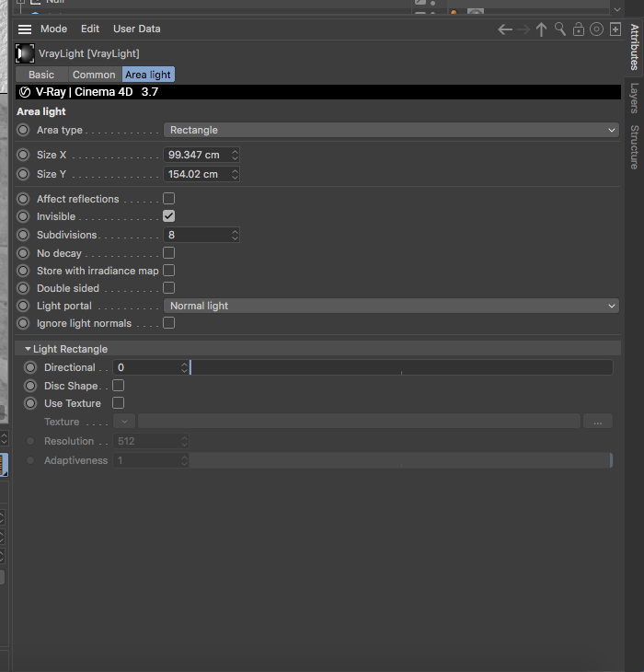Toggle the keyframe dot beside Light portal

[23, 306]
